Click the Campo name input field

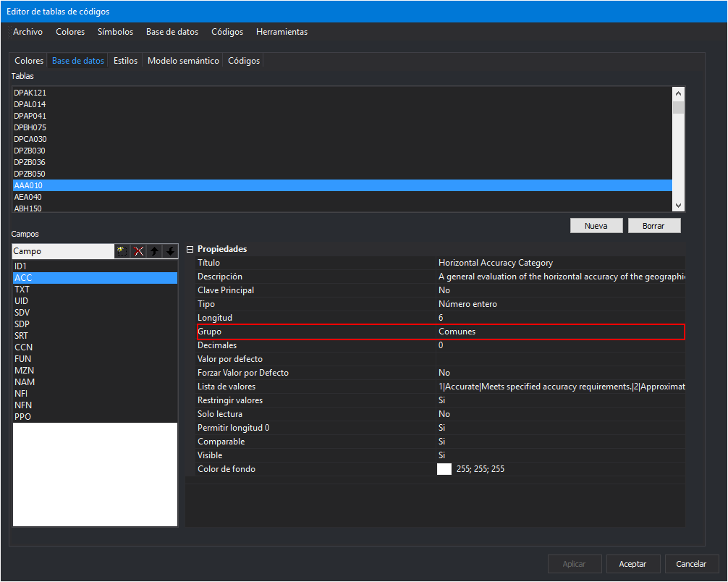coord(62,251)
